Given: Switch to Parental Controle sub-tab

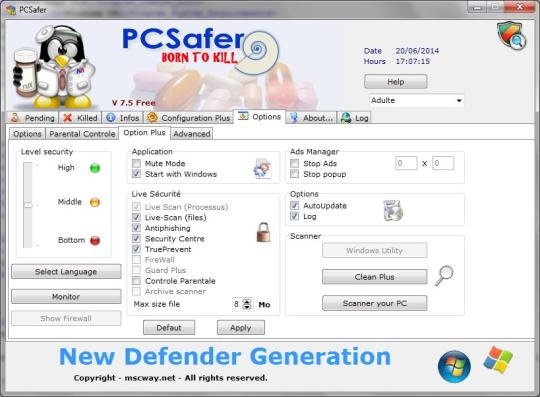Looking at the screenshot, I should coord(82,134).
